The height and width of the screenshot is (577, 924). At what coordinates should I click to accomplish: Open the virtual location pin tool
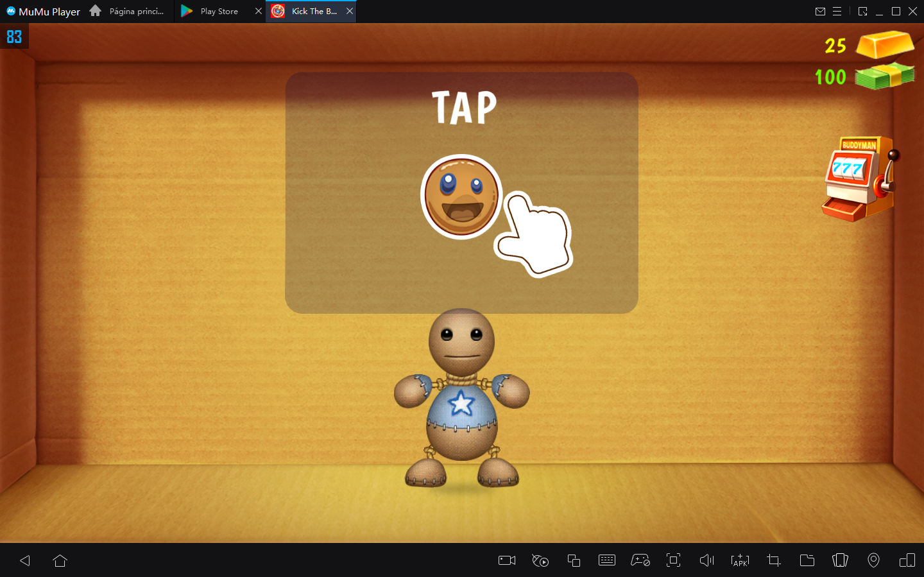873,560
